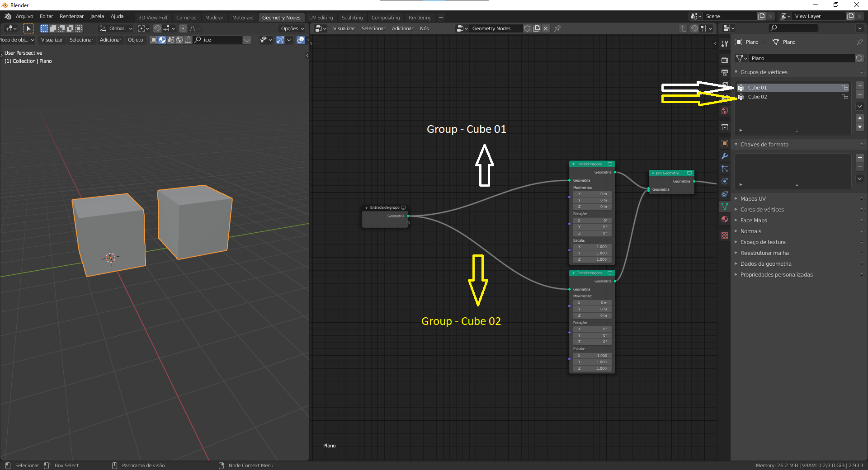868x470 pixels.
Task: Open the Object properties orange square icon
Action: [x=725, y=143]
